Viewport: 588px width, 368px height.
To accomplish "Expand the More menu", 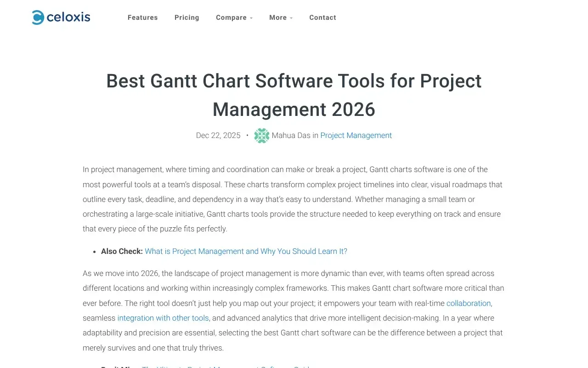I will click(x=278, y=17).
